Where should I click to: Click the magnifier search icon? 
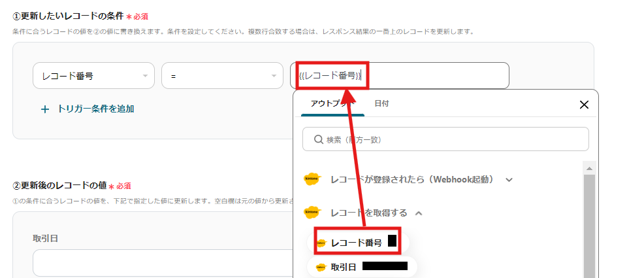click(319, 139)
